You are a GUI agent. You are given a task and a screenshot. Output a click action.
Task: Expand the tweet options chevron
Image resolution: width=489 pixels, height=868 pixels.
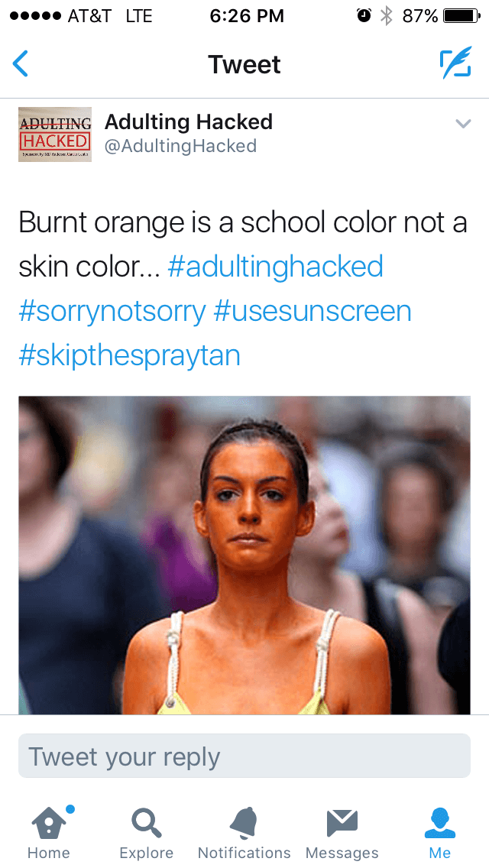tap(463, 124)
